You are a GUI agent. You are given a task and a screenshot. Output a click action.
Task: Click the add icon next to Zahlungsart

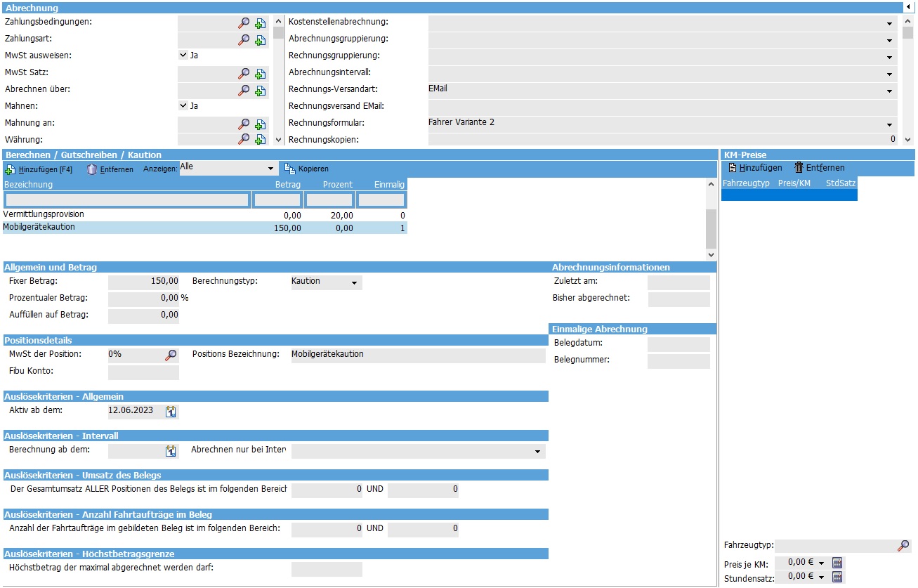(x=260, y=40)
